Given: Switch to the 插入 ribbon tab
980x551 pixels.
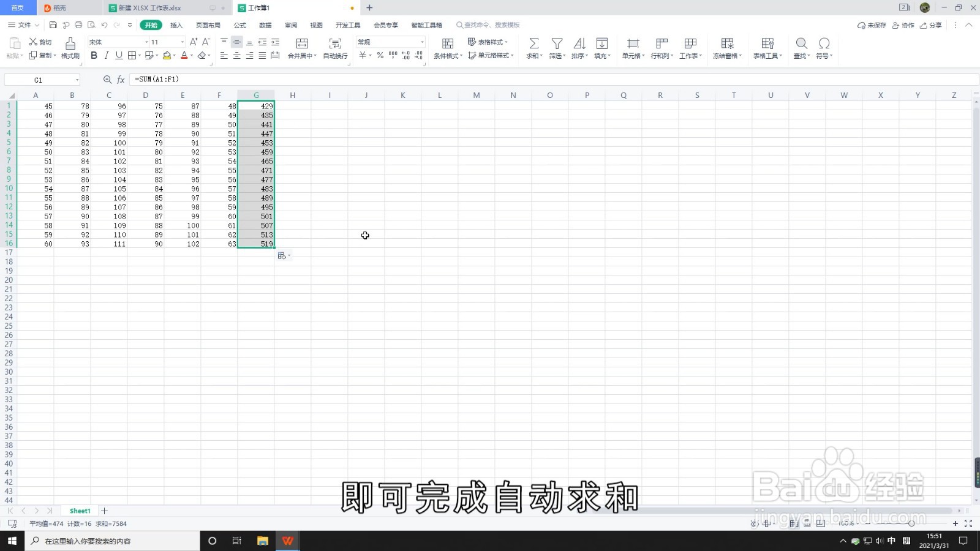Looking at the screenshot, I should (x=176, y=25).
